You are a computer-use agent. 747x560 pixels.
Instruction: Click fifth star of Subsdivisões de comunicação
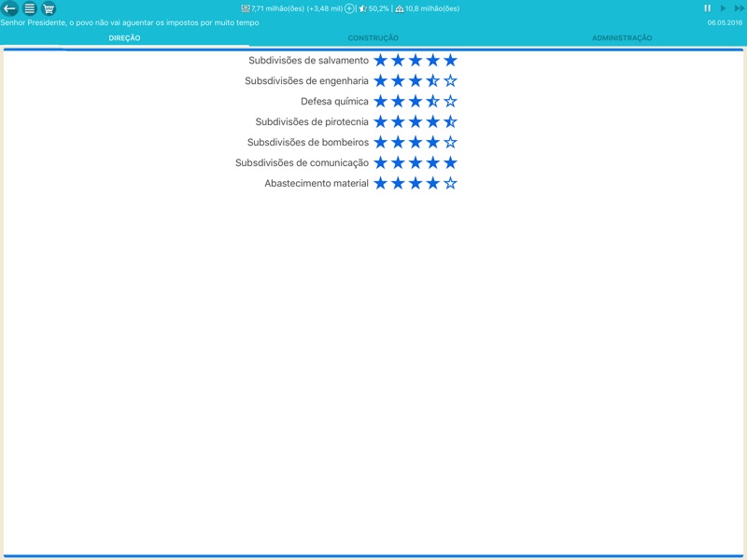[450, 162]
